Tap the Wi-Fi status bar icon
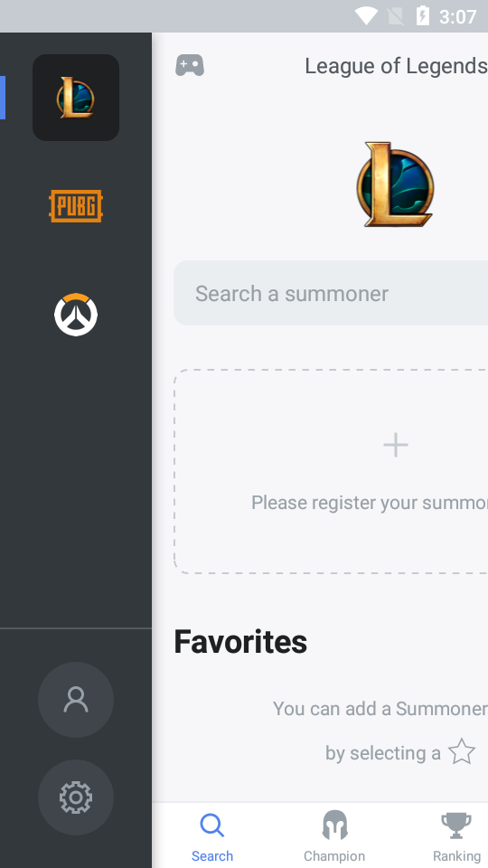 366,16
